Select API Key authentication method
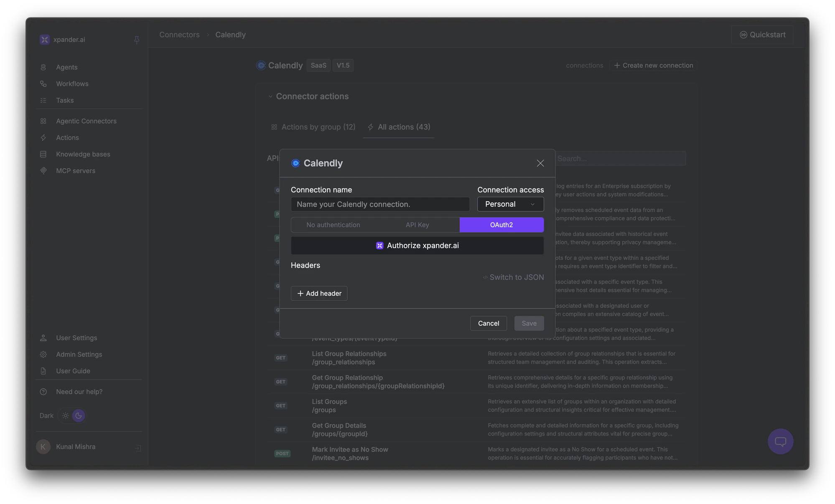The image size is (835, 504). click(417, 225)
